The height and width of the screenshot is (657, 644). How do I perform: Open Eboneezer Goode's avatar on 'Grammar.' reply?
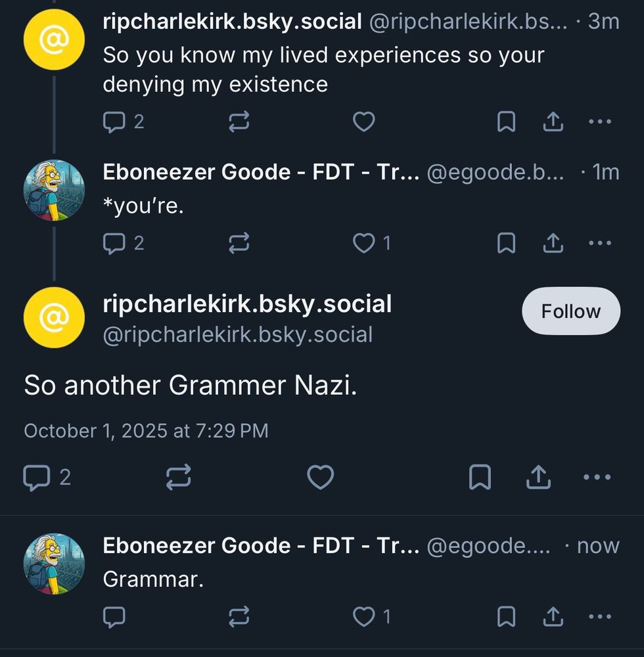pyautogui.click(x=54, y=564)
